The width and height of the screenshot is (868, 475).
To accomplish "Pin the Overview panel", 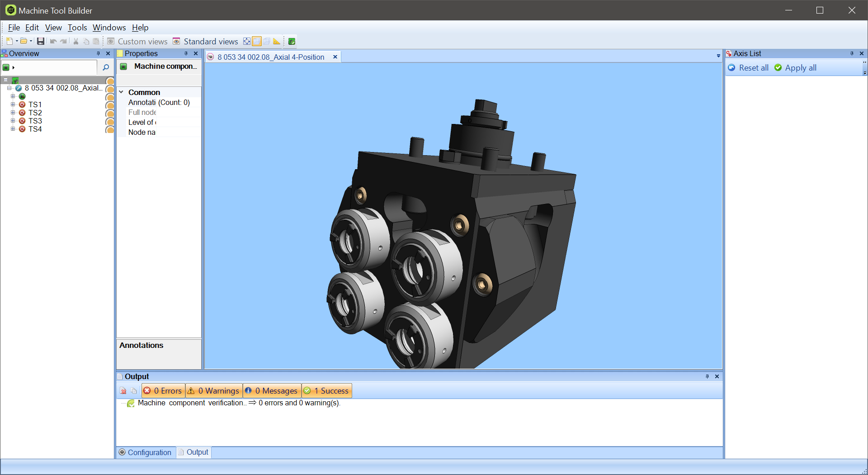I will 98,53.
